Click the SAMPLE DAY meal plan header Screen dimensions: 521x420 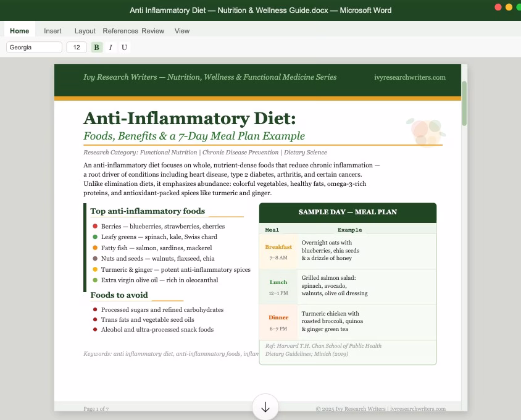[x=348, y=212]
